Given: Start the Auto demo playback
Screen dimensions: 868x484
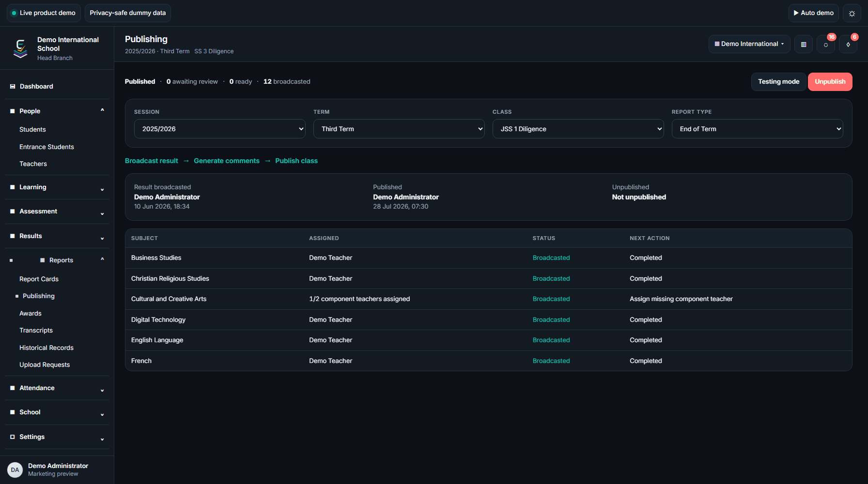Looking at the screenshot, I should [813, 13].
